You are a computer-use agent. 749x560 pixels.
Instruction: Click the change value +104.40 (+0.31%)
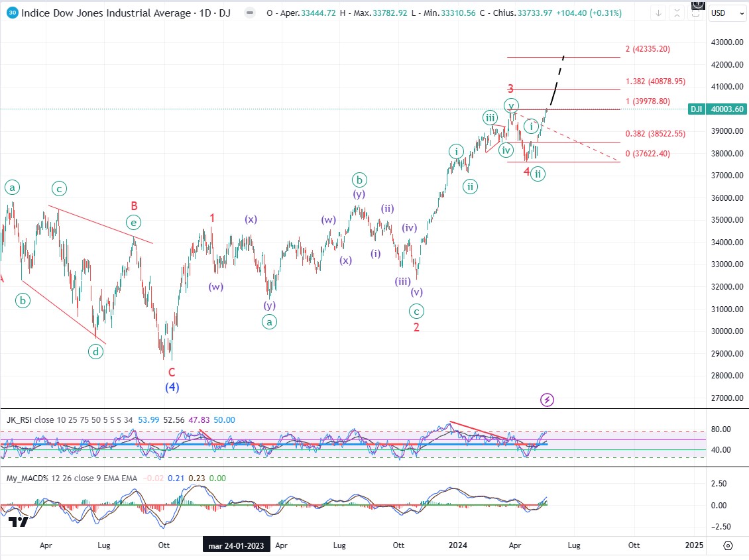click(589, 13)
